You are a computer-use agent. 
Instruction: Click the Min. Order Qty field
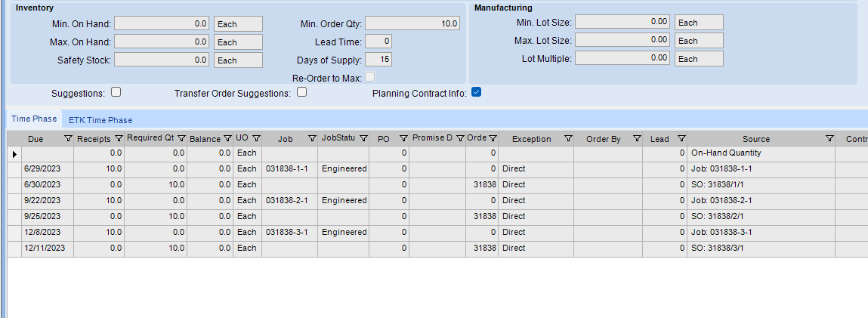tap(412, 23)
